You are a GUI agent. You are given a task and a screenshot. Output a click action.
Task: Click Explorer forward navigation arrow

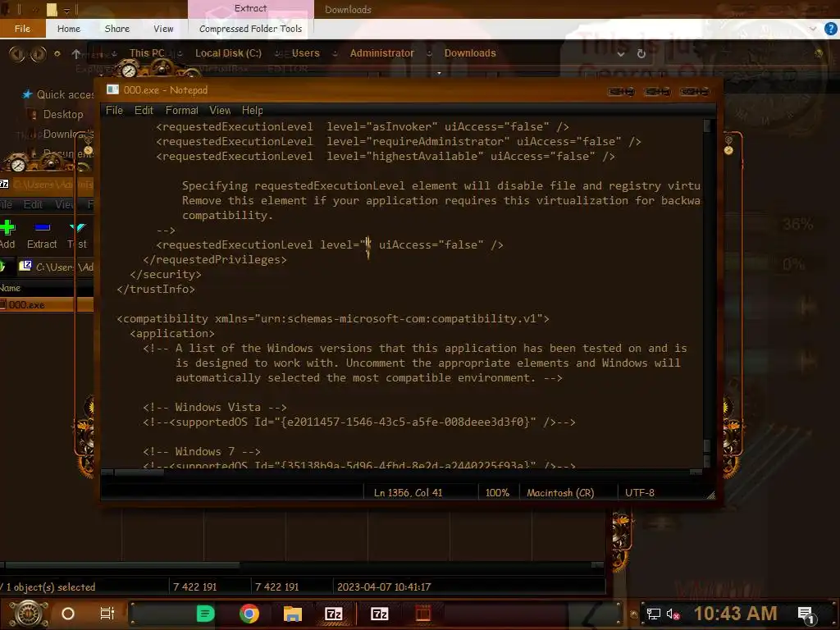38,53
